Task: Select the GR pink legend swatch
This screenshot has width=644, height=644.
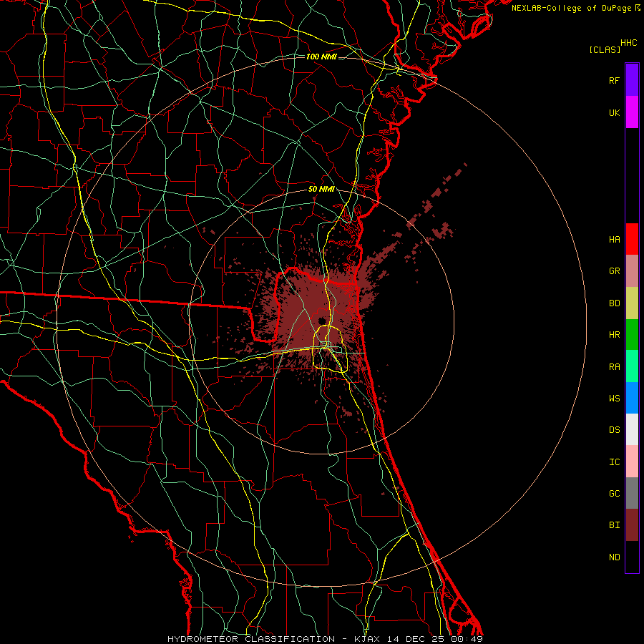Action: 632,271
